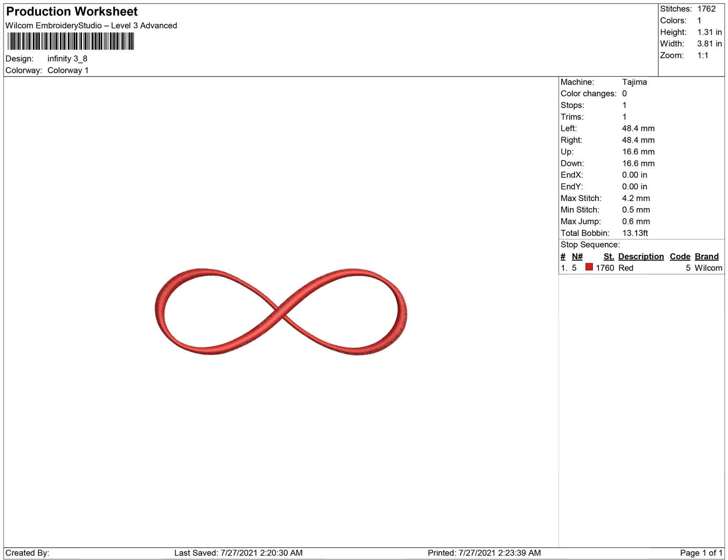This screenshot has width=728, height=560.
Task: Click the Machine value 'Tajima'
Action: click(634, 82)
